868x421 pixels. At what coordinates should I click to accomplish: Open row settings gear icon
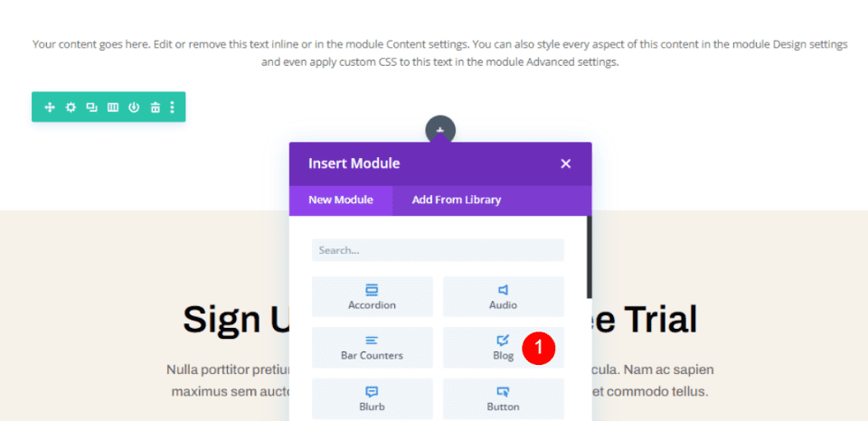pyautogui.click(x=71, y=108)
